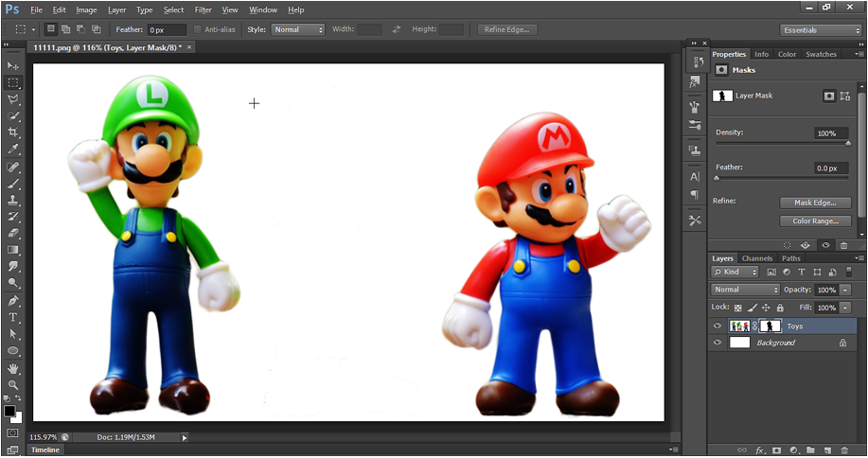Swap foreground and background colors

(18, 397)
